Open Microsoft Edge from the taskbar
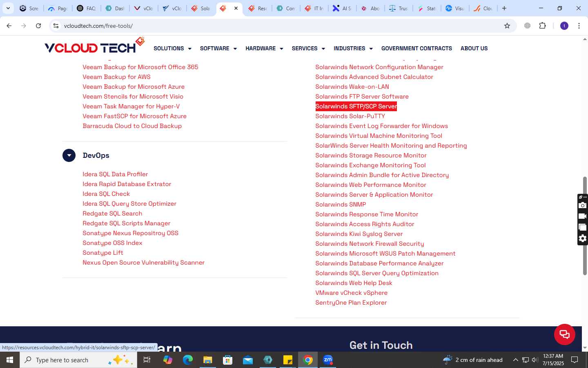 188,360
